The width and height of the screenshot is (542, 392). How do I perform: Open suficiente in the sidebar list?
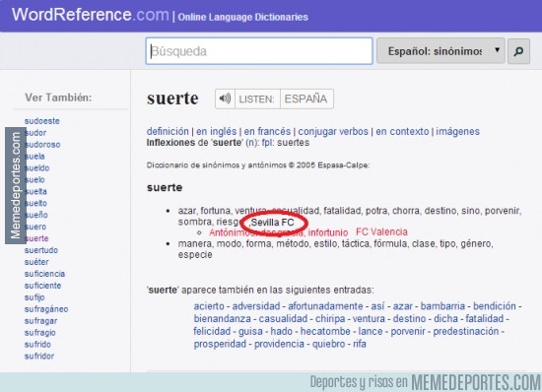click(x=42, y=286)
